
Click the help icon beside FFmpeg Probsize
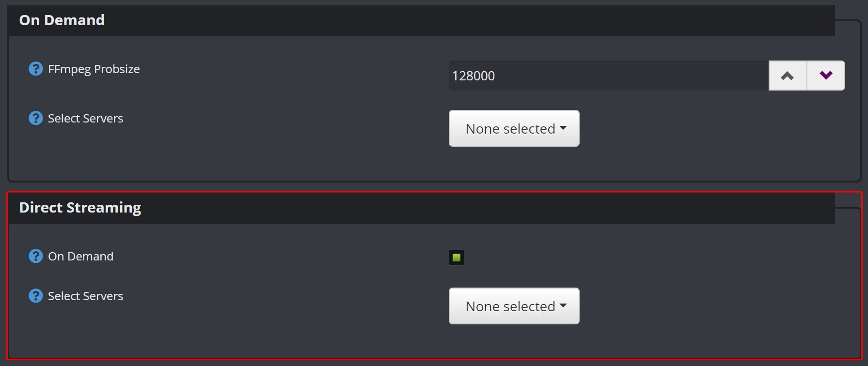[x=35, y=69]
